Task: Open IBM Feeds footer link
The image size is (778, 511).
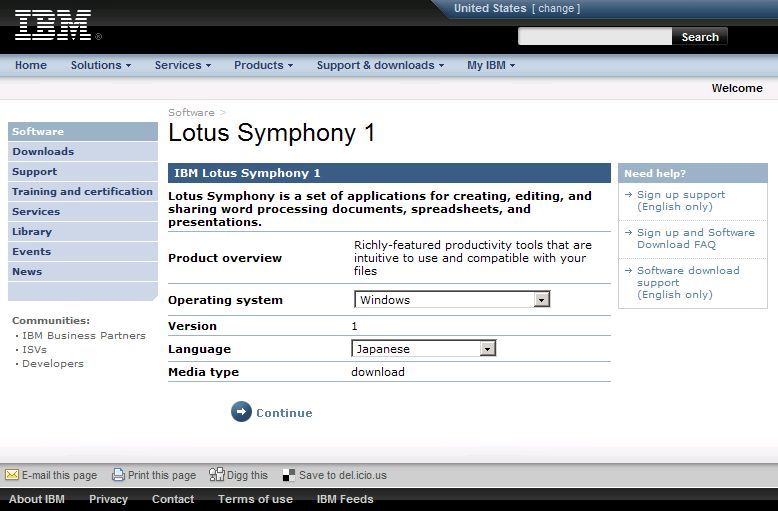Action: [x=345, y=499]
